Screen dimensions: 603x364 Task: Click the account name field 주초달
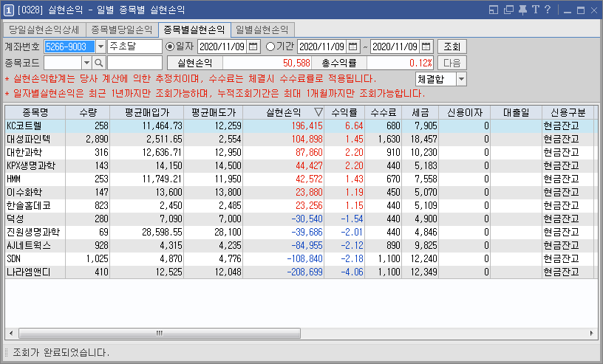click(134, 47)
